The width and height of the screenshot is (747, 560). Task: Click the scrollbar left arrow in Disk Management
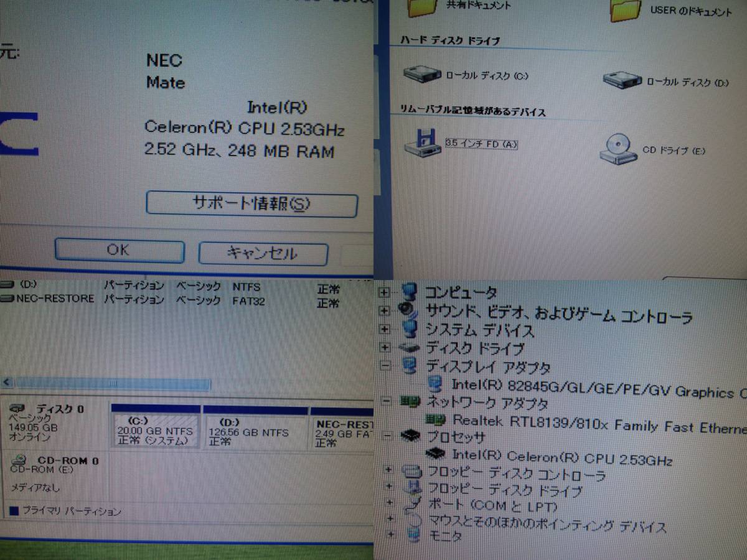(7, 383)
